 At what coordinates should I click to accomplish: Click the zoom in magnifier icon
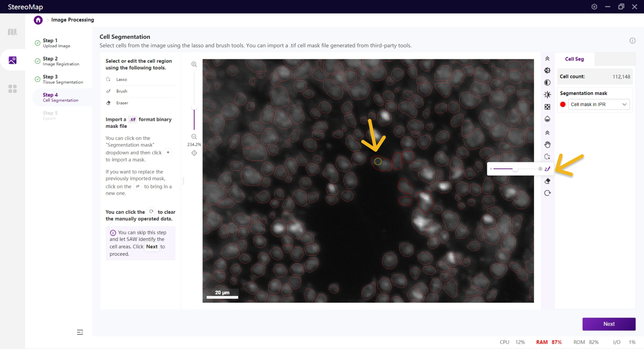click(194, 64)
